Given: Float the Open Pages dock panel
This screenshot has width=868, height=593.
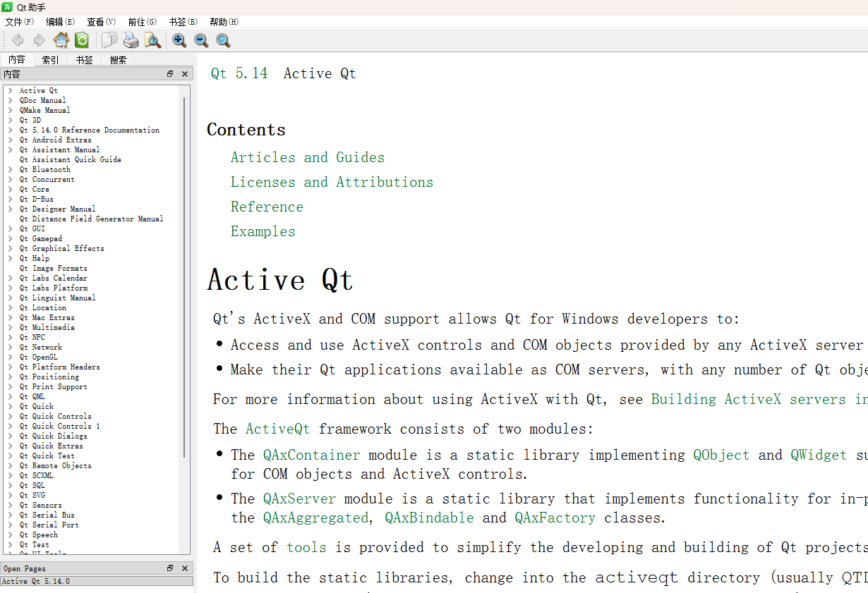Looking at the screenshot, I should tap(170, 568).
